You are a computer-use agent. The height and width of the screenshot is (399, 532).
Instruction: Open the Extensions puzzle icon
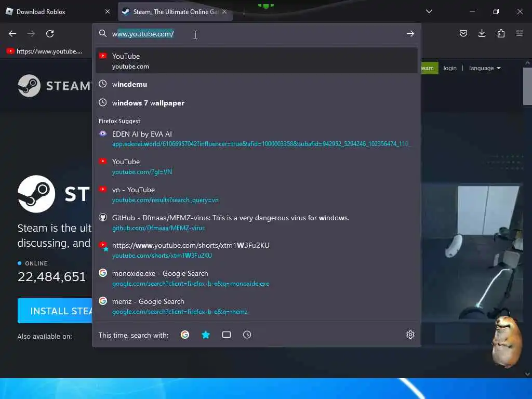(501, 33)
